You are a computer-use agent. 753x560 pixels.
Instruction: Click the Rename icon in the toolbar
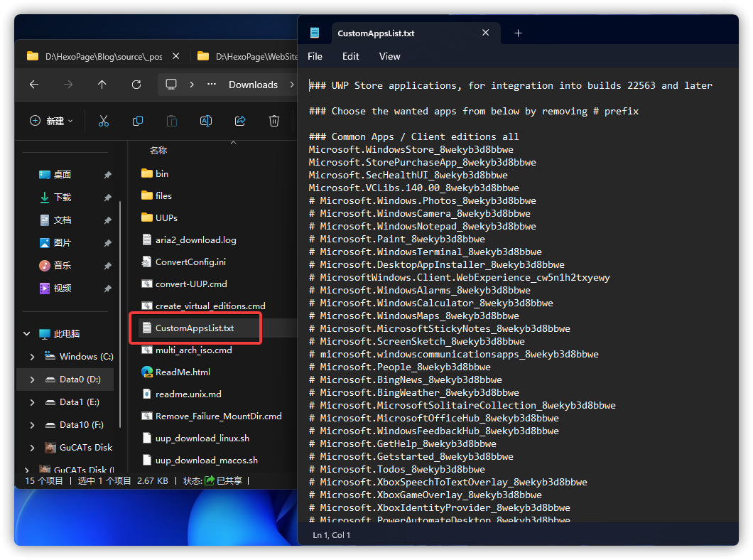[206, 121]
